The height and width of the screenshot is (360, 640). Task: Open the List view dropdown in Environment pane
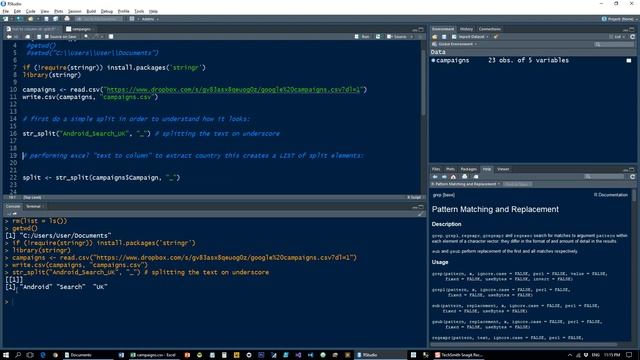[x=618, y=37]
